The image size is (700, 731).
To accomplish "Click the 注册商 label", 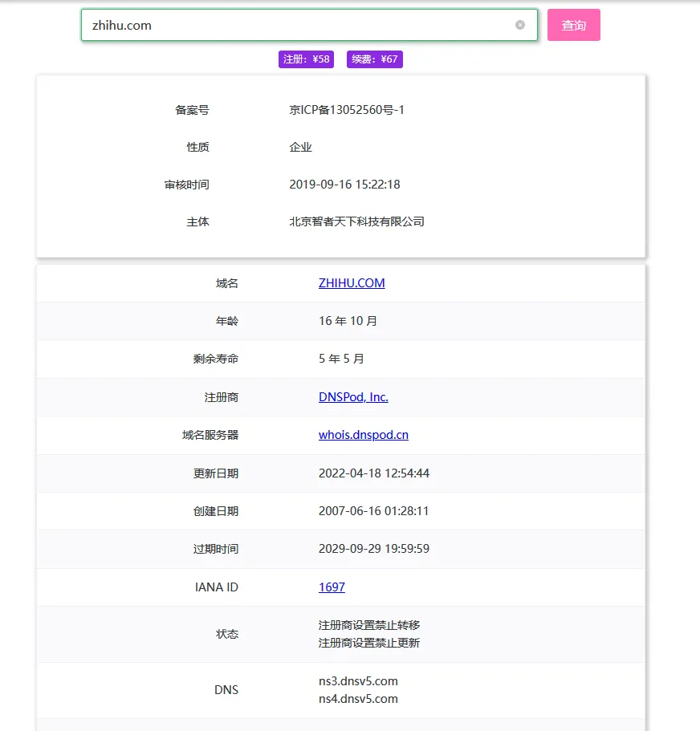I will pos(221,397).
